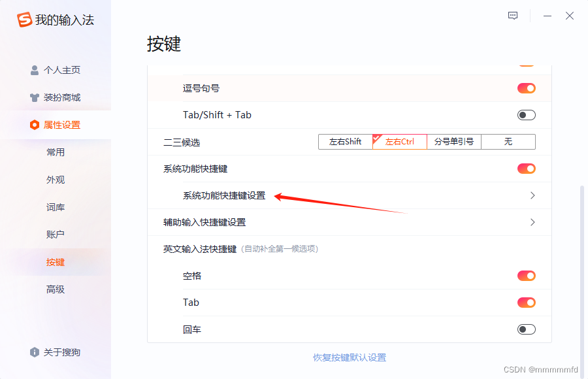Screen dimensions: 588x379
Task: Click the 属性设置 hexagon icon
Action: coord(35,125)
